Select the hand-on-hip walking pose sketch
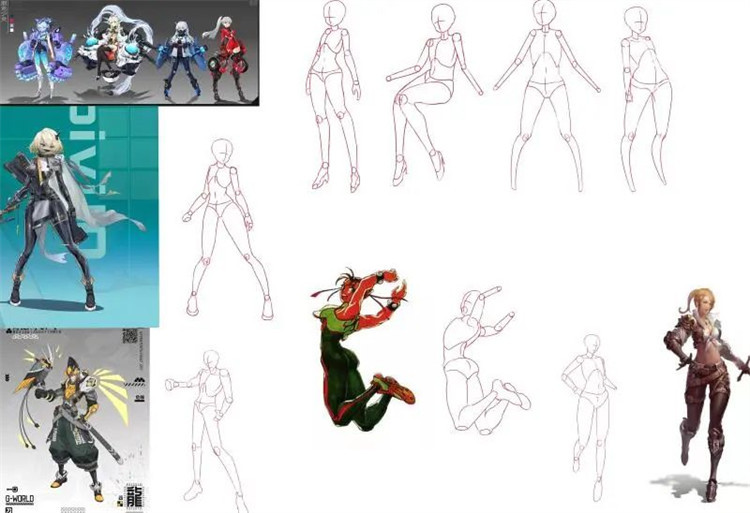Screen dimensions: 750x513 588,417
